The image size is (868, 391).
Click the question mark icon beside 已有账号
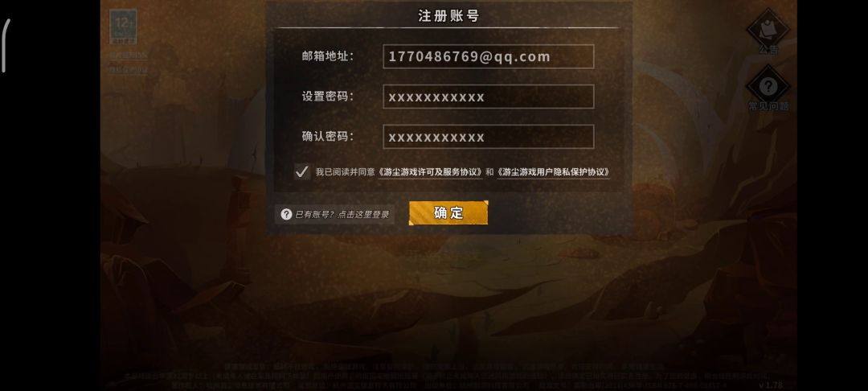286,214
